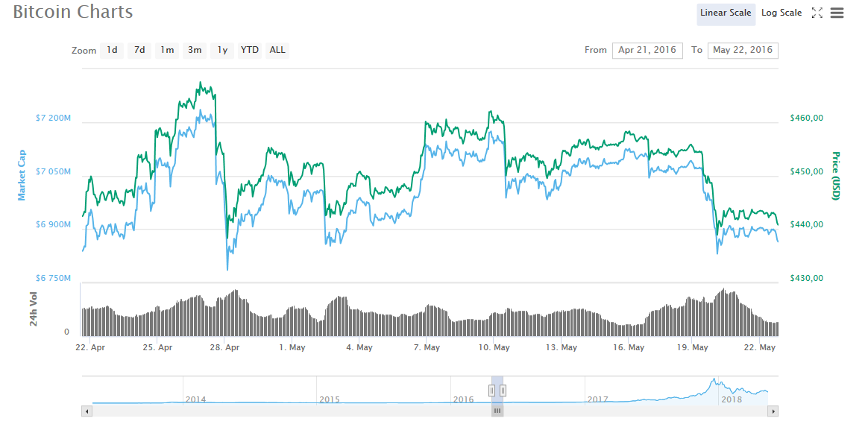Toggle fullscreen chart view icon

(817, 13)
